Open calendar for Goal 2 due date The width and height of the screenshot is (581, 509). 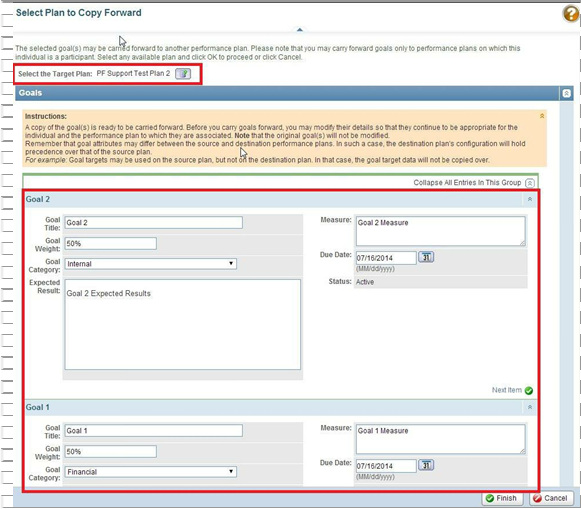click(426, 257)
